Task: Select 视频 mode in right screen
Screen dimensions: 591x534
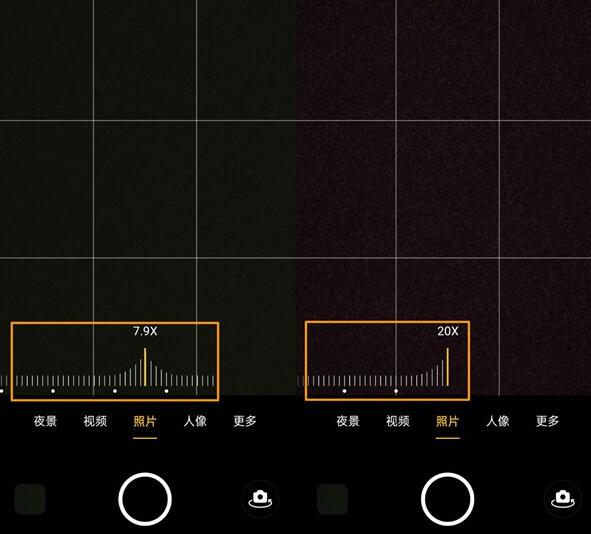Action: point(398,421)
